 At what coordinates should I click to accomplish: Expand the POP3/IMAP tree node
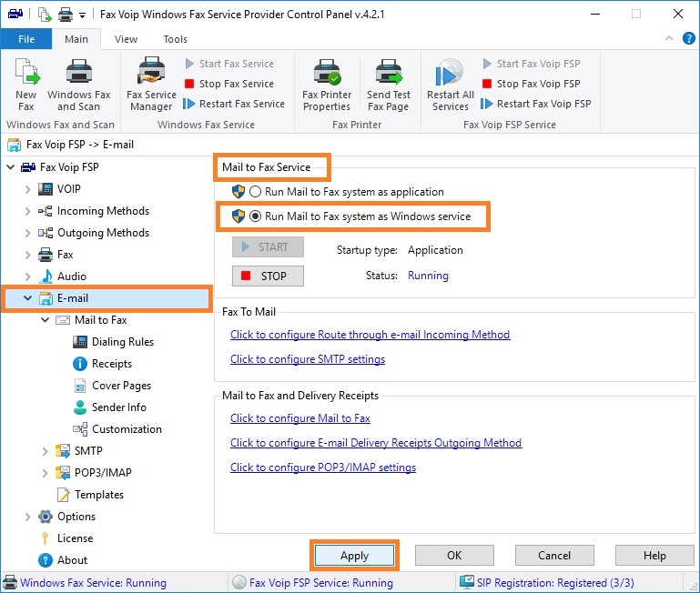tap(46, 473)
